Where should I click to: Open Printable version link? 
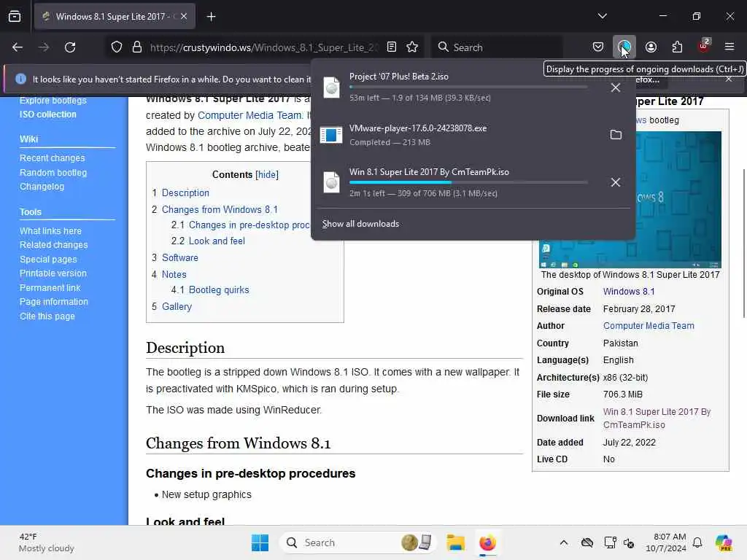pyautogui.click(x=53, y=273)
